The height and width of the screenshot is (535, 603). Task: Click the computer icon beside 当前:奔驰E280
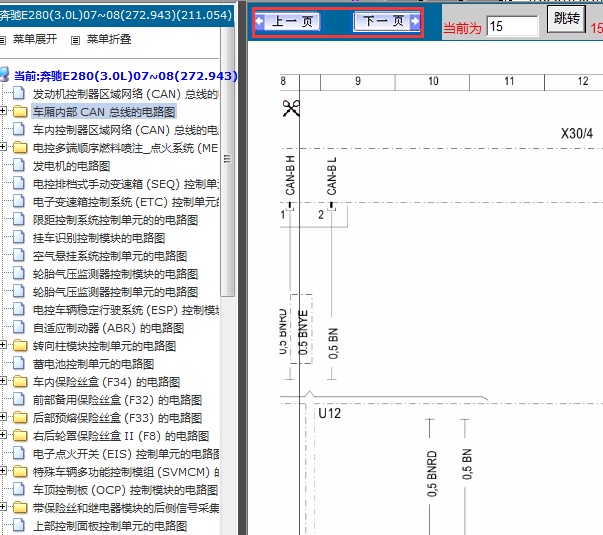point(4,74)
